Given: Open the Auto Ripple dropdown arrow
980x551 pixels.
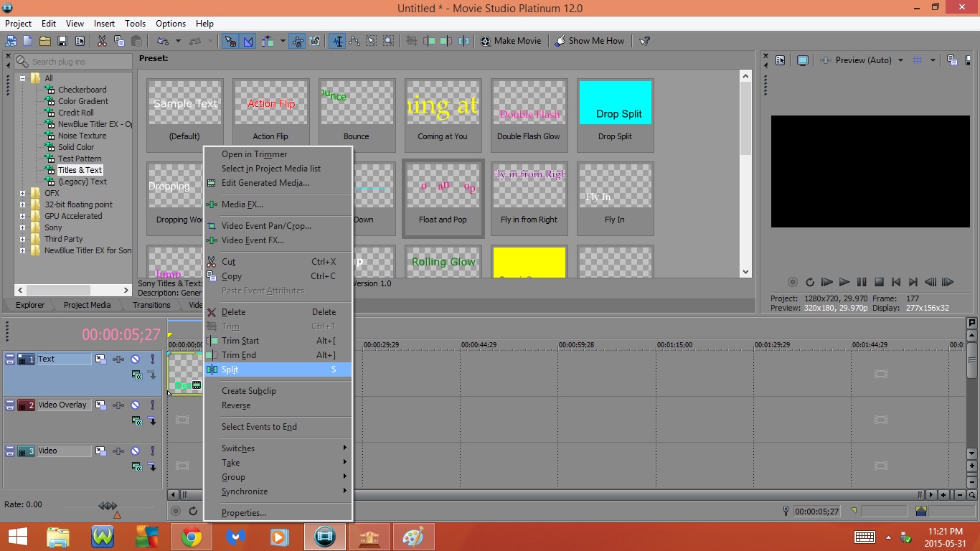Looking at the screenshot, I should [x=283, y=41].
